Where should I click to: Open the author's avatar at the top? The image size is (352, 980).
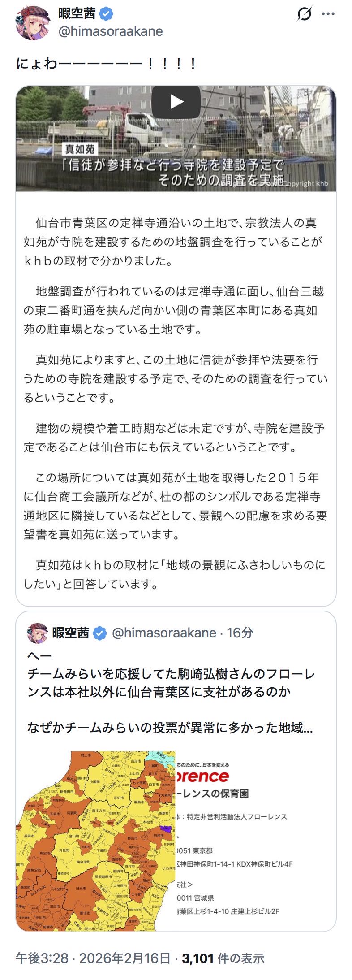(34, 22)
